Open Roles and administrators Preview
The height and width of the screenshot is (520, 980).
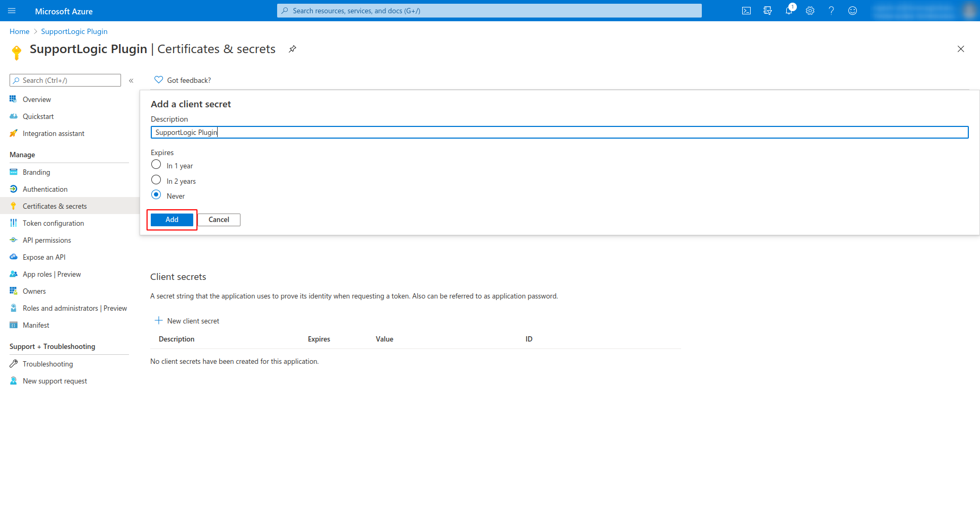point(75,308)
